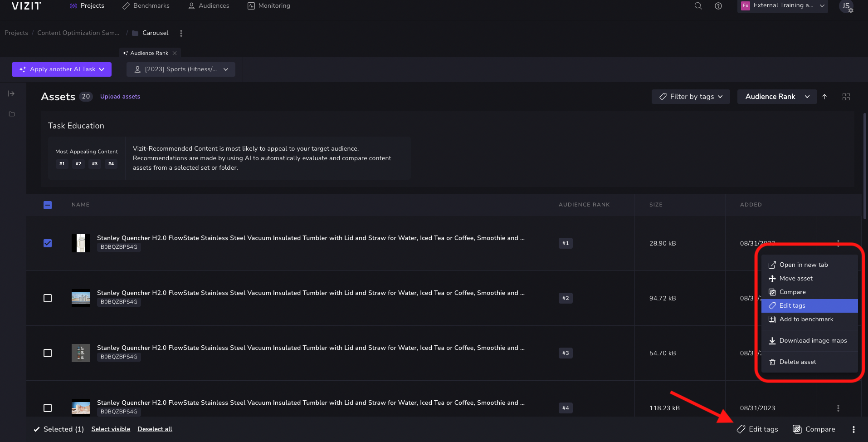
Task: Open the folder icon in the left sidebar
Action: 12,114
